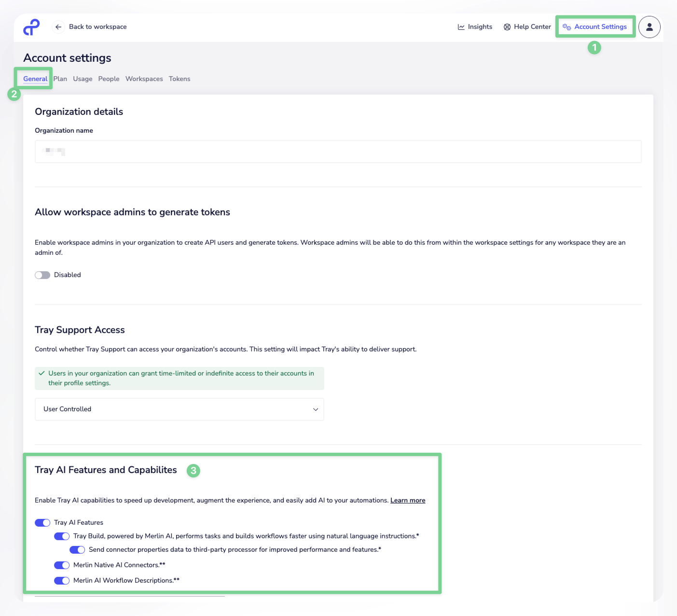
Task: Click the Account Settings gears icon
Action: pyautogui.click(x=566, y=27)
